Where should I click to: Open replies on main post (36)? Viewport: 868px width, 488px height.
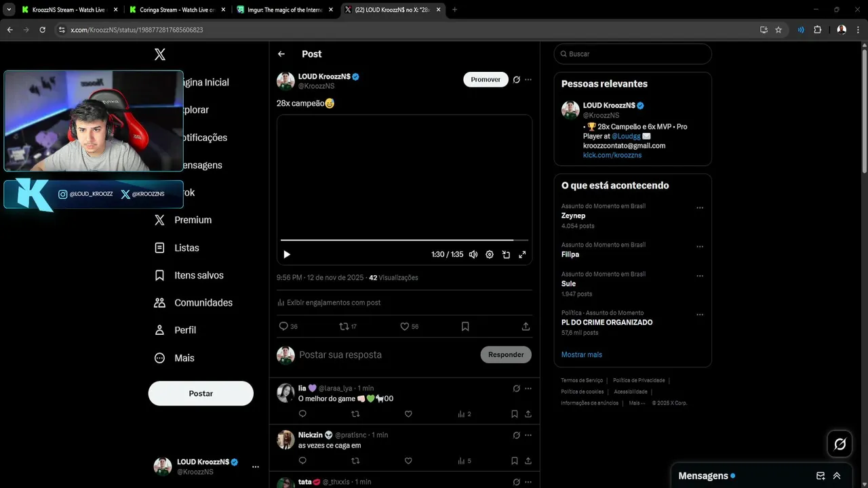288,326
